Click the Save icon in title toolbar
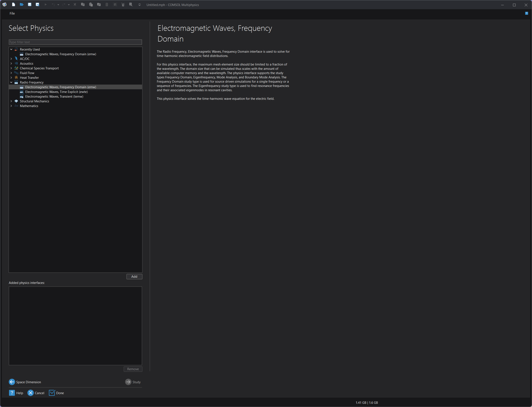This screenshot has width=532, height=407. point(30,4)
